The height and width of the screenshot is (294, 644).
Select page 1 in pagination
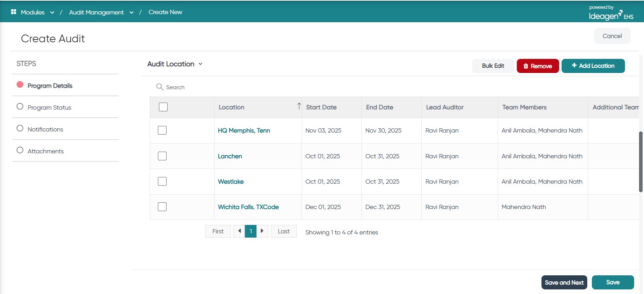pos(250,231)
